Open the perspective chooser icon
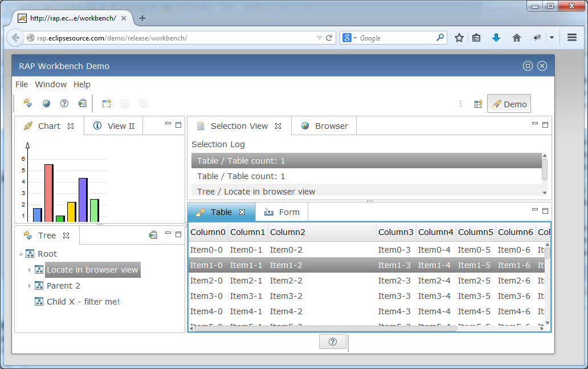The image size is (588, 369). click(x=478, y=104)
